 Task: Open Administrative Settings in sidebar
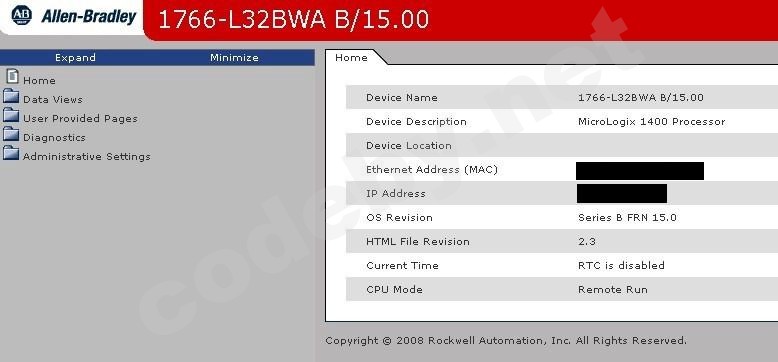[x=86, y=157]
